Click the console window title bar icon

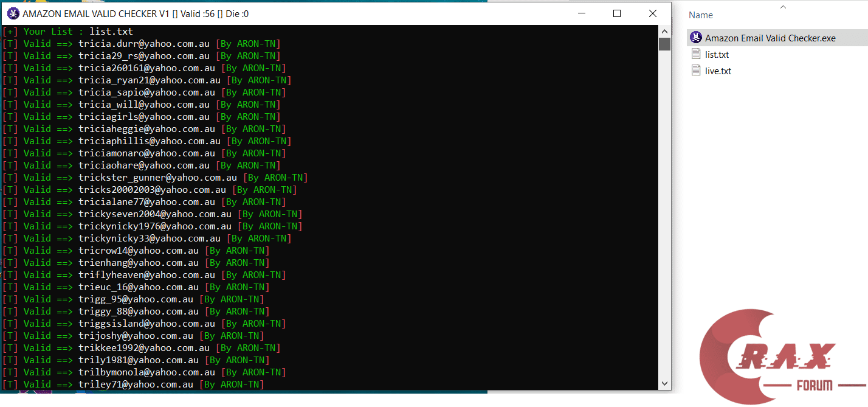click(12, 13)
